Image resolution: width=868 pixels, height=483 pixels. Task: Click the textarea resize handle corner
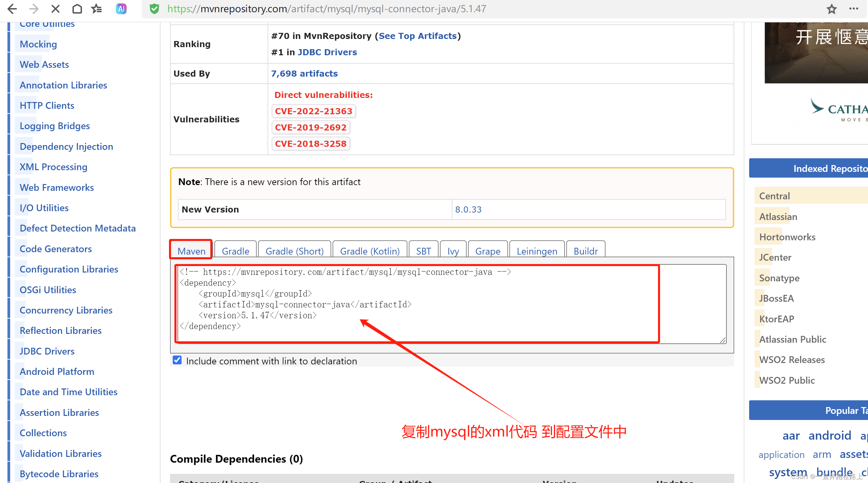click(723, 340)
